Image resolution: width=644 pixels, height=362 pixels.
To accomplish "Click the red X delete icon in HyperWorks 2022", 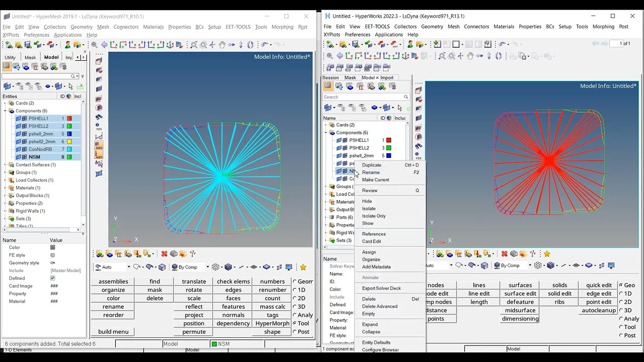I will click(504, 254).
